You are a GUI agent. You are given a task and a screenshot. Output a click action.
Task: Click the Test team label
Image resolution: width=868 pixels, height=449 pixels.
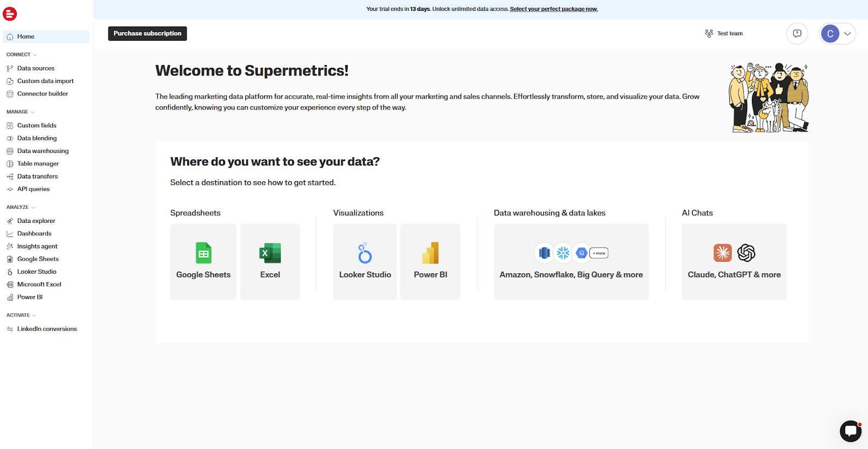[x=730, y=34]
